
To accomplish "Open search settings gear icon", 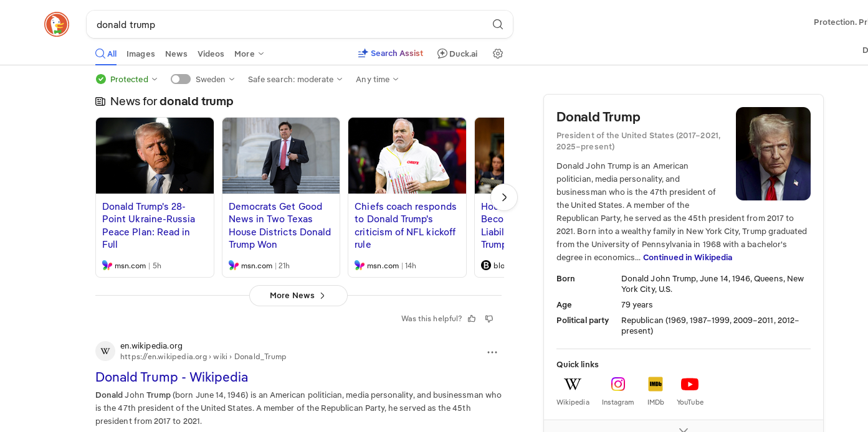I will tap(497, 54).
